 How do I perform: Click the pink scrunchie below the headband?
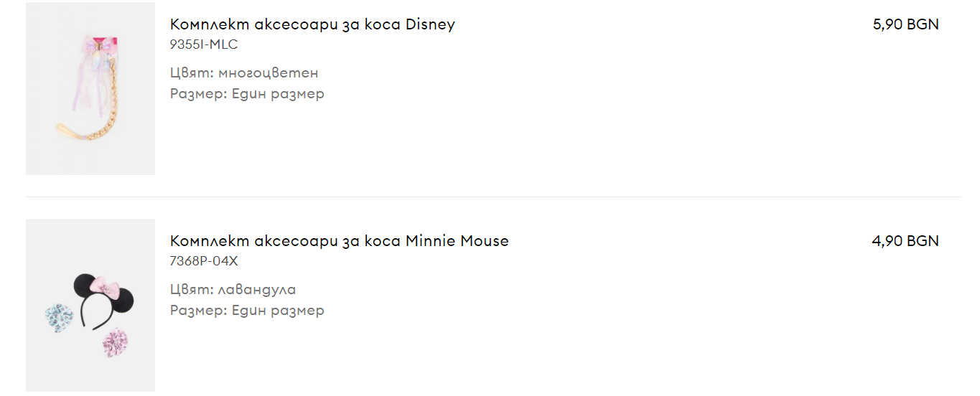coord(113,341)
